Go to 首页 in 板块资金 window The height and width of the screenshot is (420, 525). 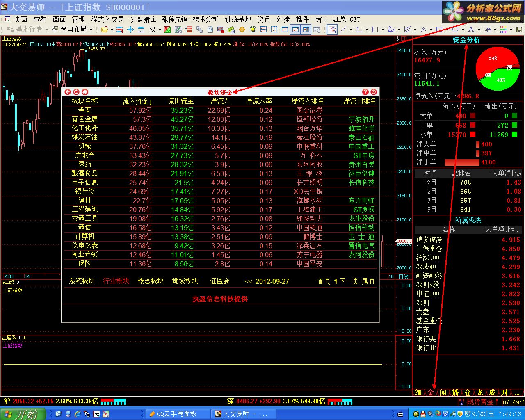(324, 281)
